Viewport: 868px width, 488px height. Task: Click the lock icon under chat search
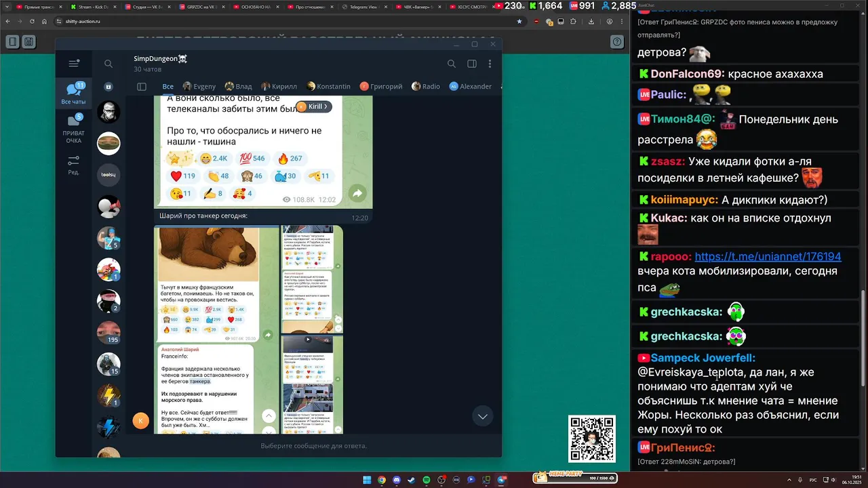pos(108,87)
